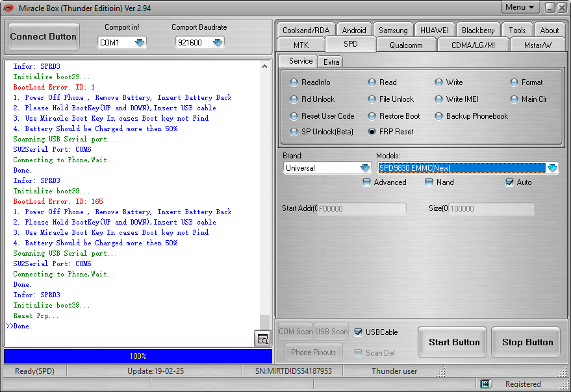Enable the Nand checkbox
This screenshot has height=392, width=571.
429,182
